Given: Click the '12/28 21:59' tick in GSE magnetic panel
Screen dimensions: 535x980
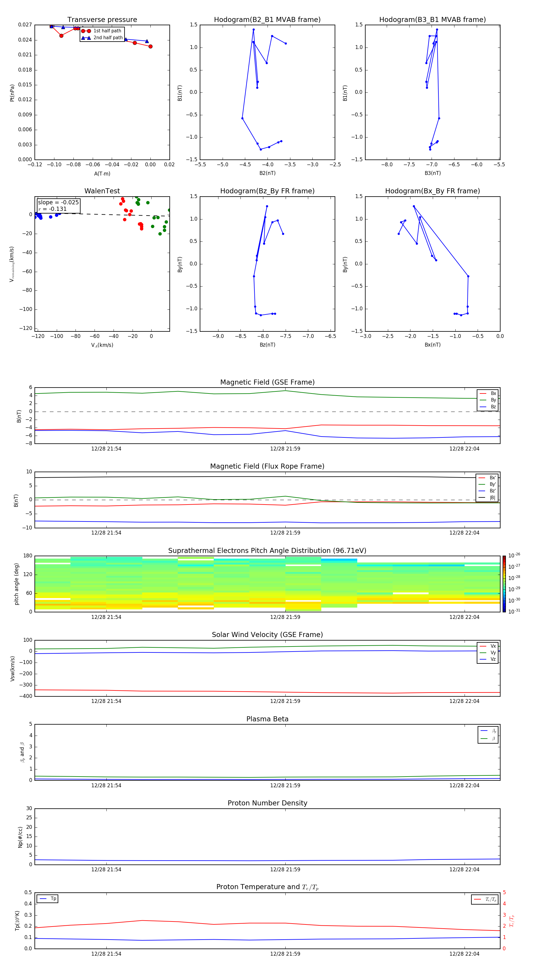Looking at the screenshot, I should coord(285,448).
